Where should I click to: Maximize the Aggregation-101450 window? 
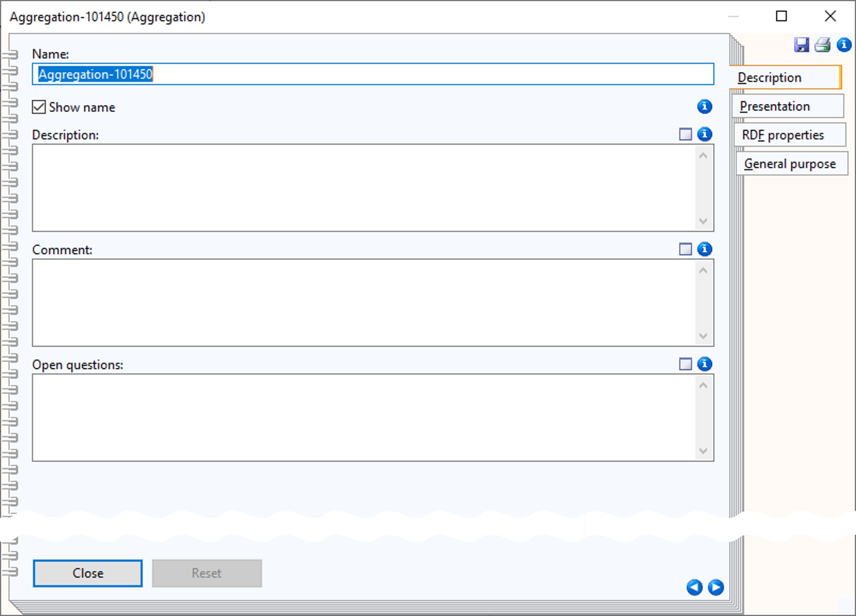click(x=781, y=16)
